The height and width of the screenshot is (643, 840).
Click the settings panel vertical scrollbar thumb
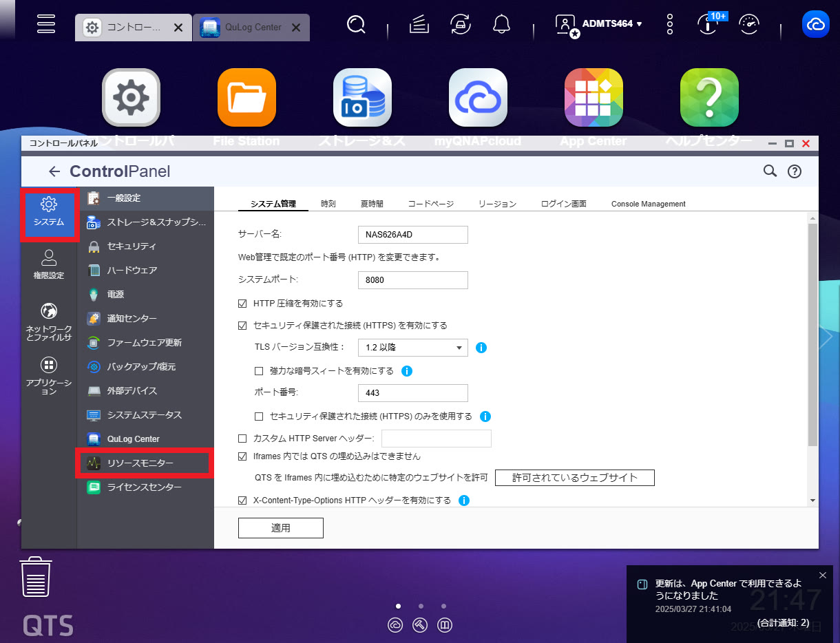pos(812,335)
